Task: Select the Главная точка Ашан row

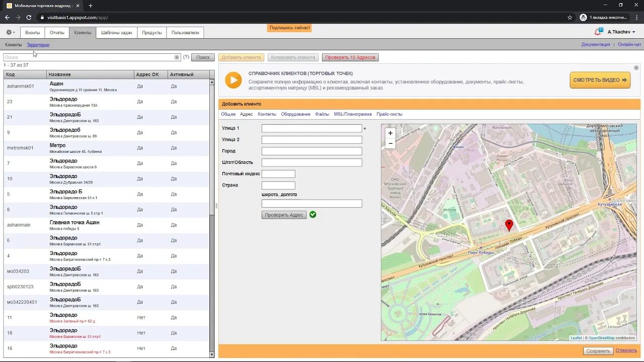Action: click(x=106, y=225)
